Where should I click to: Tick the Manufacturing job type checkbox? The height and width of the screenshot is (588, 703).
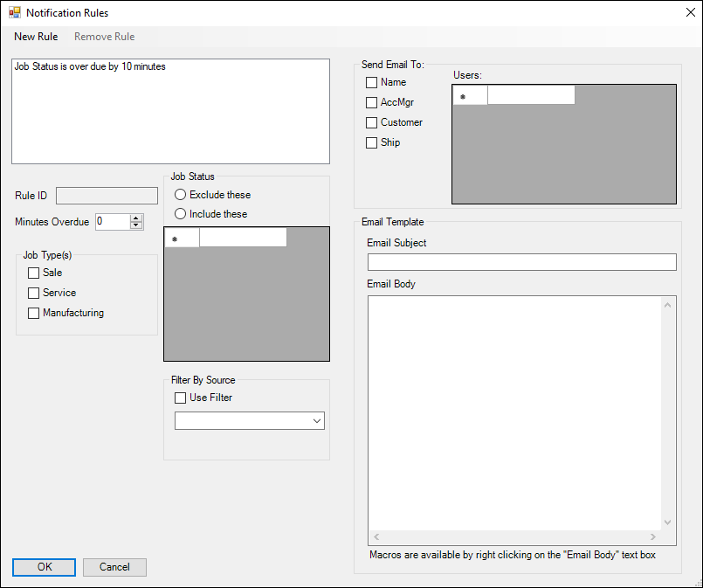[34, 314]
